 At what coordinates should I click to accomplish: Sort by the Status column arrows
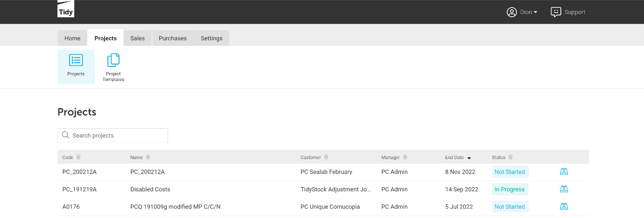[x=510, y=157]
